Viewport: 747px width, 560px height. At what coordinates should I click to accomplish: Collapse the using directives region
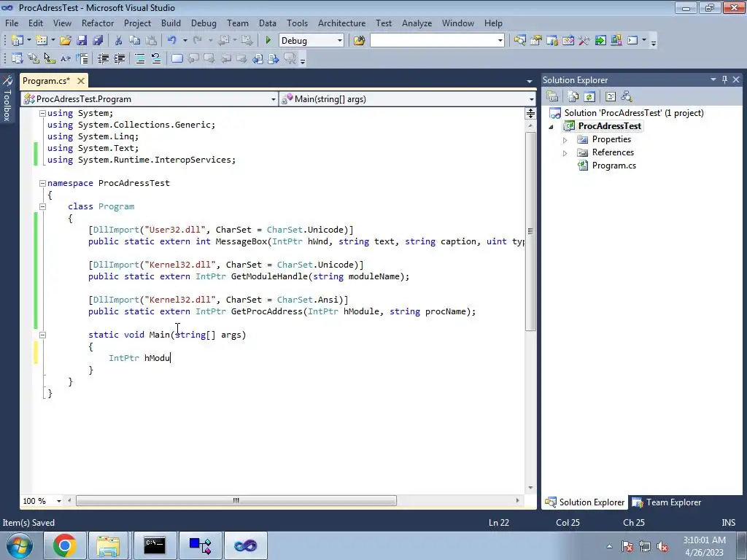[42, 113]
